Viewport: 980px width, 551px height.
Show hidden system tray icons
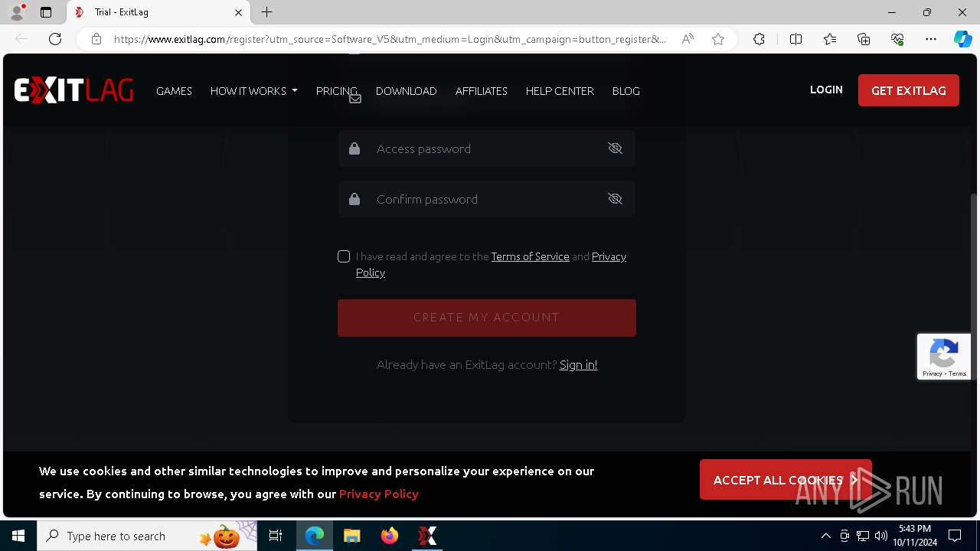click(826, 536)
